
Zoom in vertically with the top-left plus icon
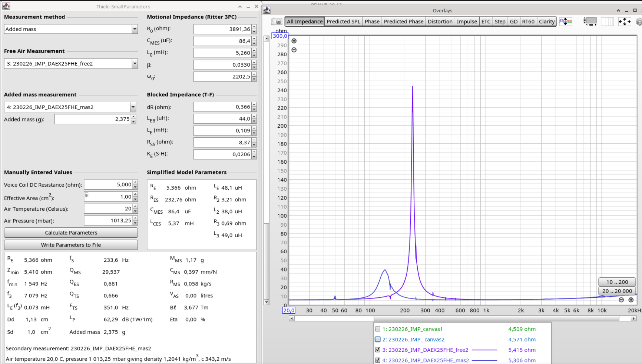click(294, 41)
